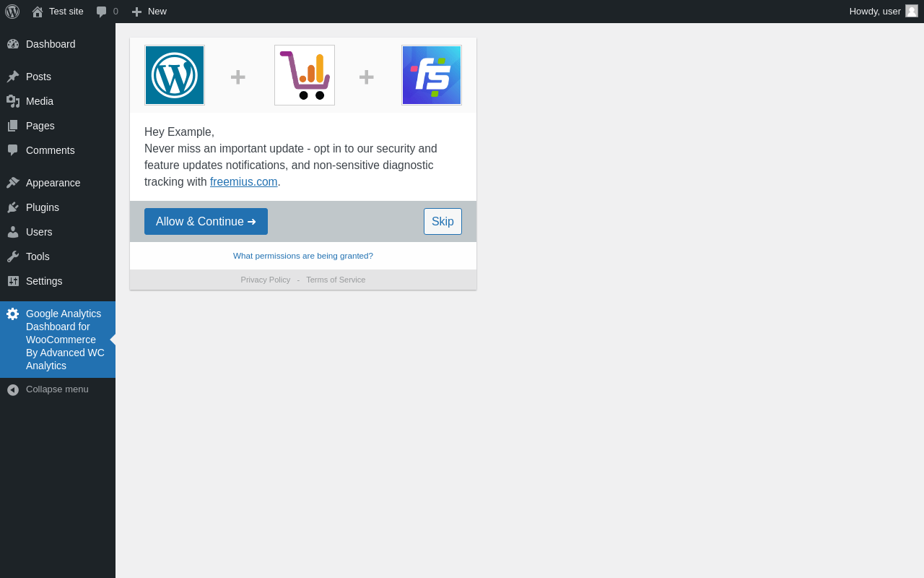Click the Dashboard gauge icon in sidebar
This screenshot has width=924, height=578.
(x=13, y=44)
